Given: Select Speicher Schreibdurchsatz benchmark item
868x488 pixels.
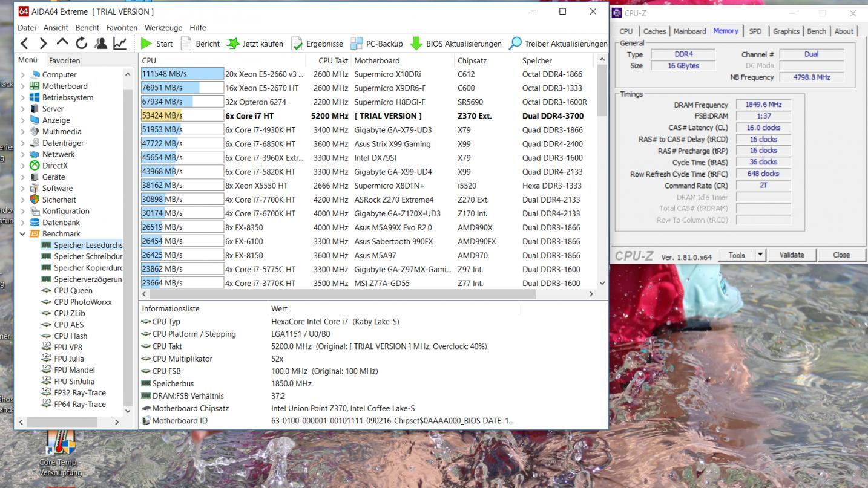Looking at the screenshot, I should (x=88, y=256).
